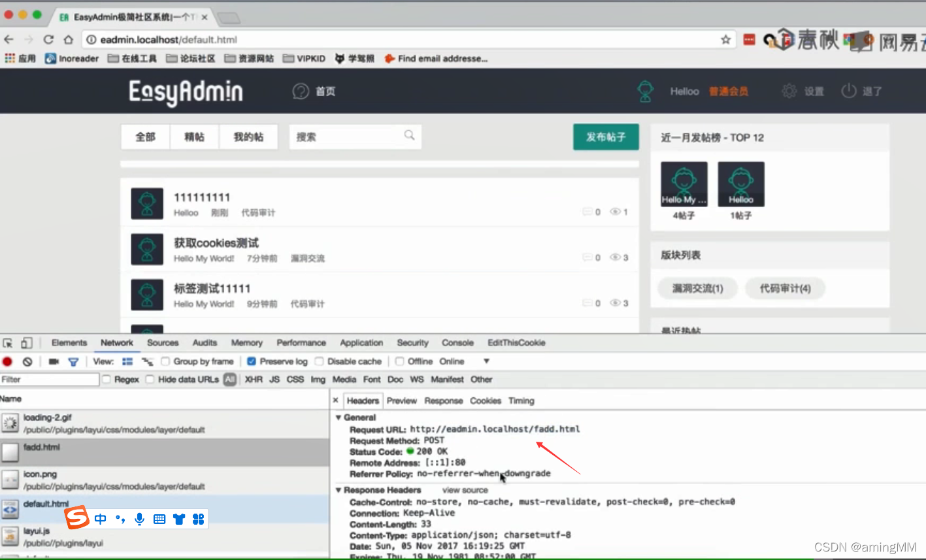Open the Apps grid bookmark icon
This screenshot has width=926, height=560.
(10, 58)
